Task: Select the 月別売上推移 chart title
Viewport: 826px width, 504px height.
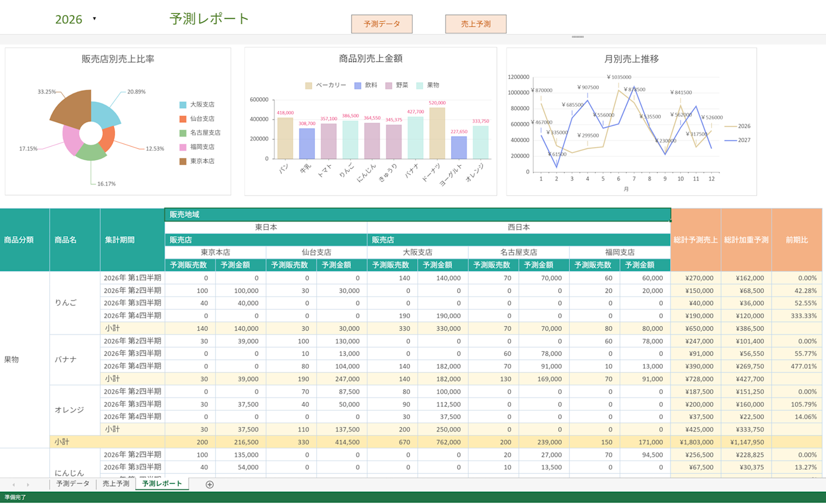Action: 631,59
